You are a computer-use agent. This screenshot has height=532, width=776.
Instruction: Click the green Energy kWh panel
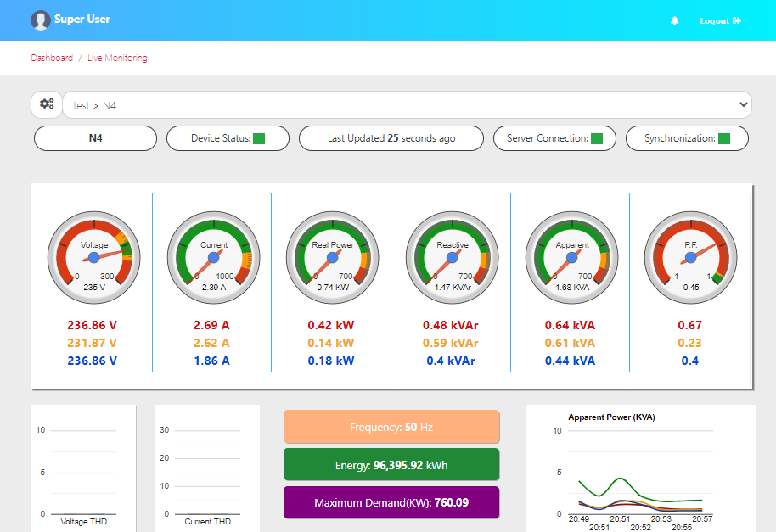tap(391, 465)
